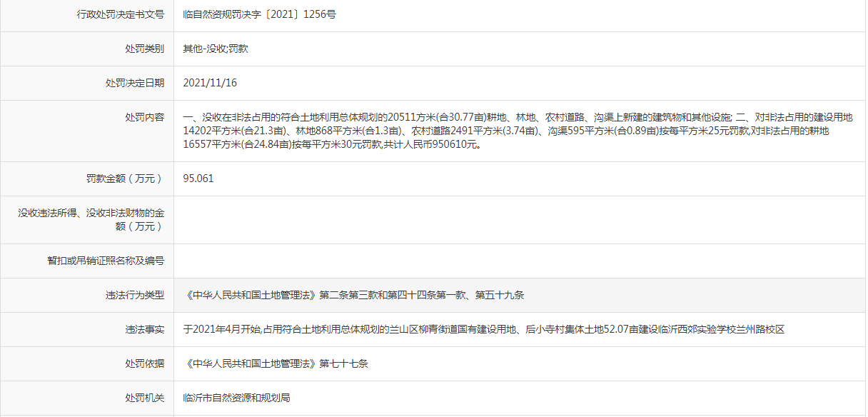Click the 处罚决定日期 label
The height and width of the screenshot is (417, 868).
coord(134,83)
